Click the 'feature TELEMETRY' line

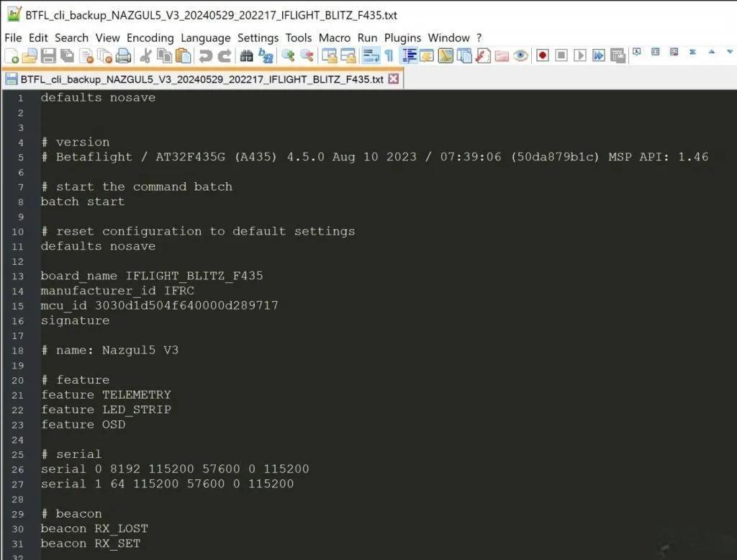(106, 395)
